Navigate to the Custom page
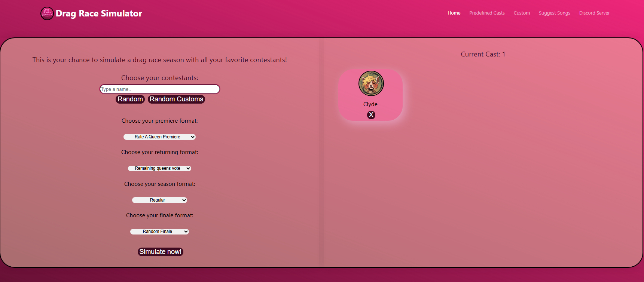 [522, 13]
